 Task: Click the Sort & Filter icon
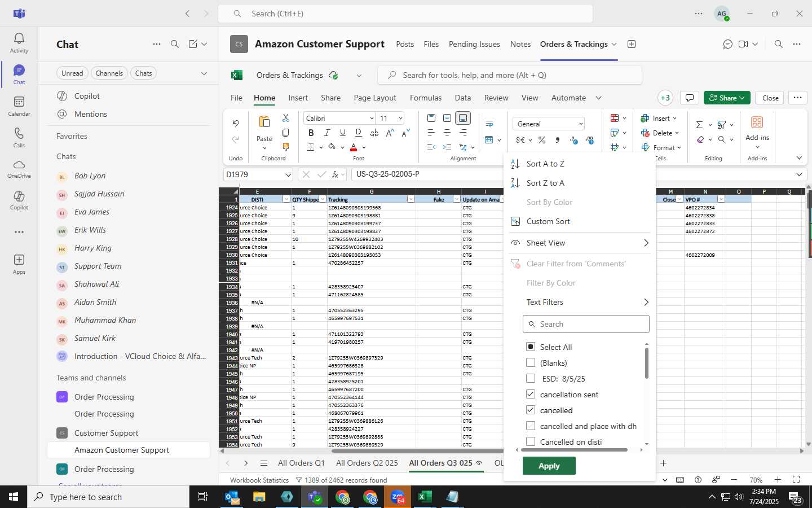click(x=722, y=125)
